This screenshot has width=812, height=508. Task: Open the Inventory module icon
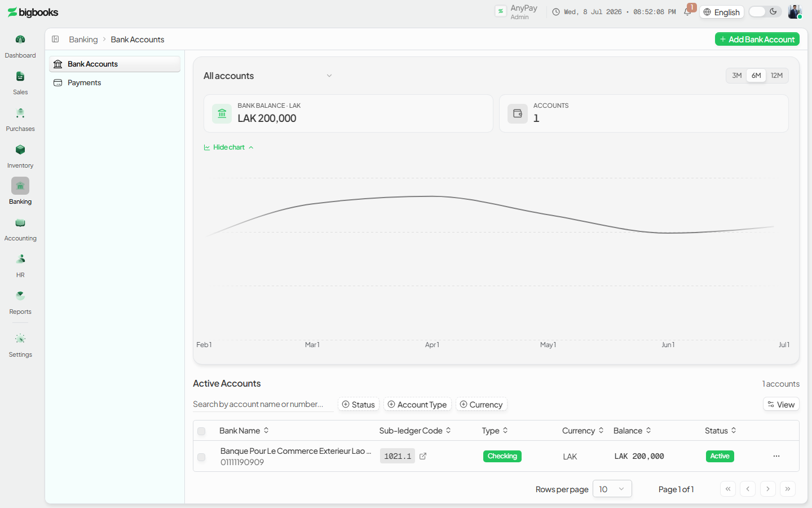pos(20,150)
